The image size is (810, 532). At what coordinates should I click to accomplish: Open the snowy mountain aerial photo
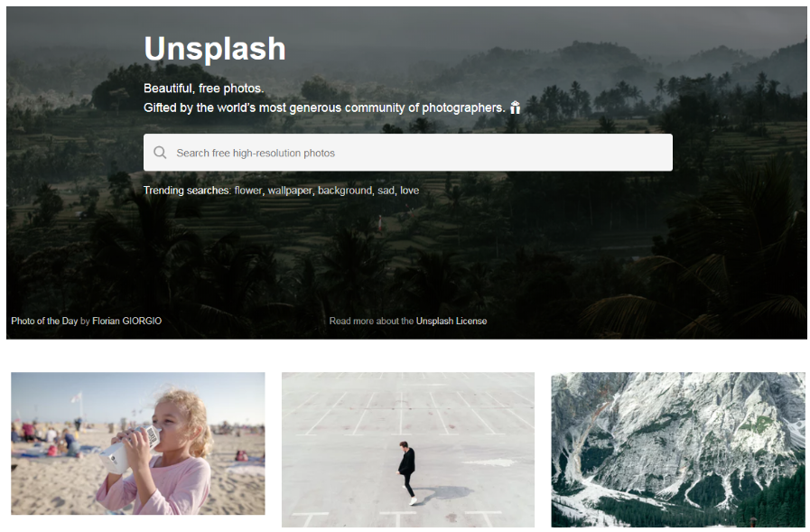pyautogui.click(x=678, y=450)
